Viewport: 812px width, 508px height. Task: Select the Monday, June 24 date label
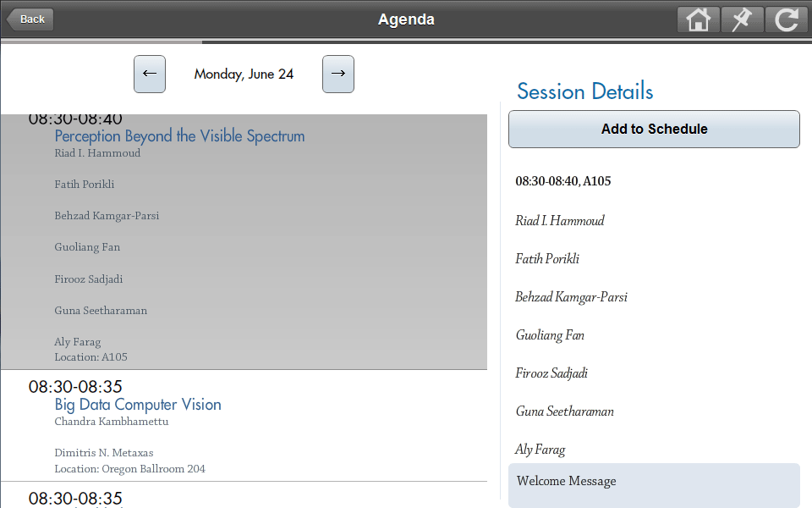click(x=244, y=75)
